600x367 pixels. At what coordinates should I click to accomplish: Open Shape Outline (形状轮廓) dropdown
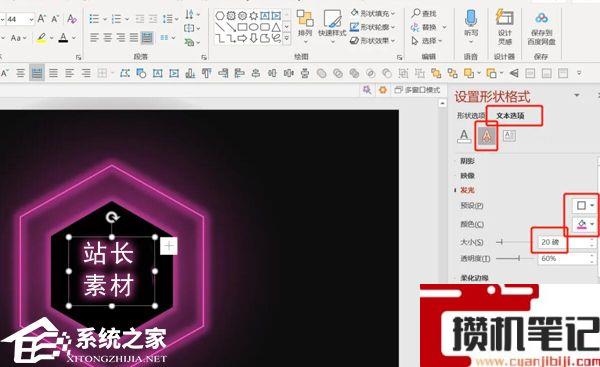(373, 27)
